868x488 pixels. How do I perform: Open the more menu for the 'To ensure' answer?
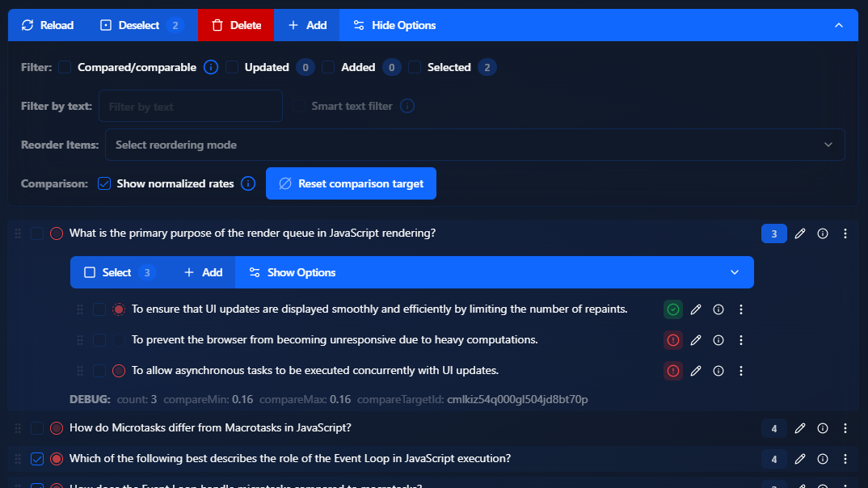click(x=741, y=309)
